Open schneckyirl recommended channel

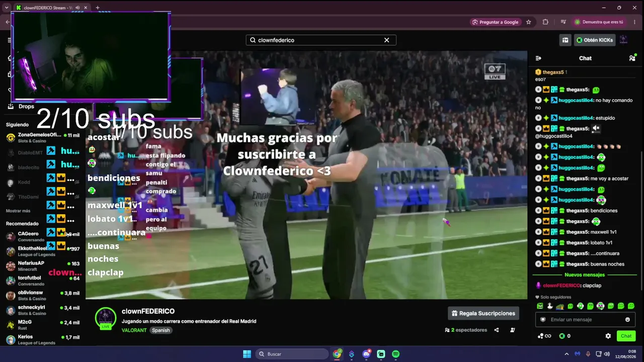43,310
